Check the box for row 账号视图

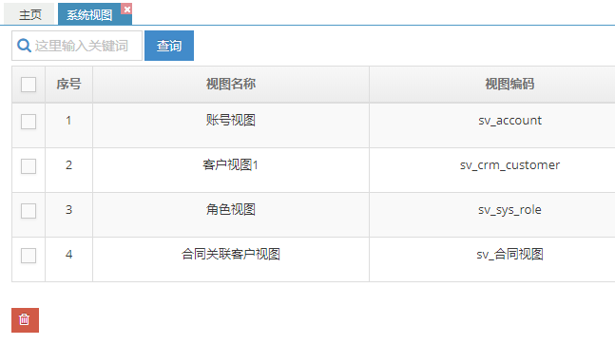tap(29, 122)
